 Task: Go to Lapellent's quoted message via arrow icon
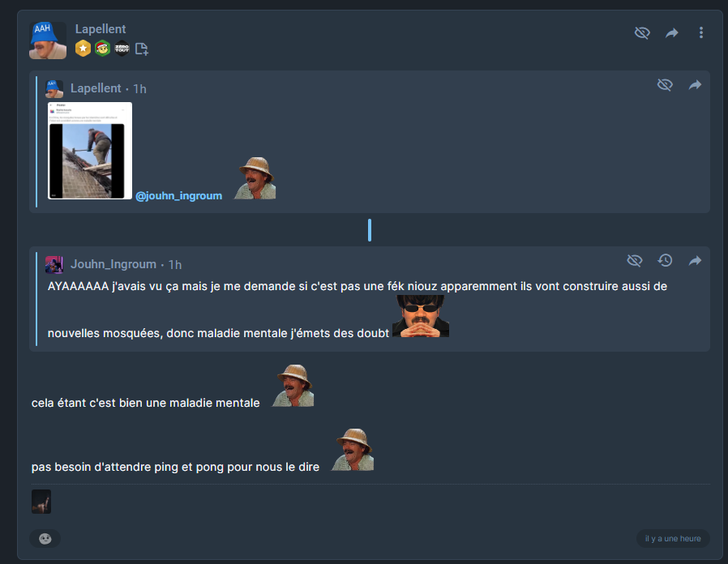(695, 85)
